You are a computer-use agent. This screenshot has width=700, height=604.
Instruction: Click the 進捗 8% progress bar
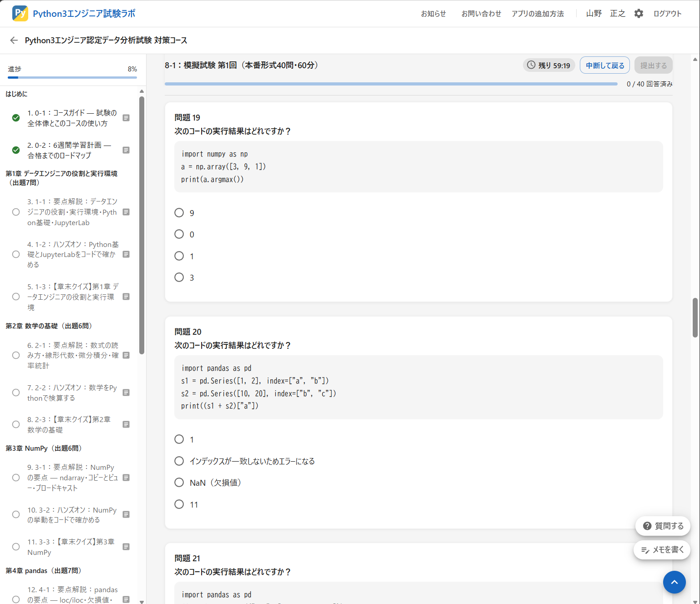tap(72, 78)
